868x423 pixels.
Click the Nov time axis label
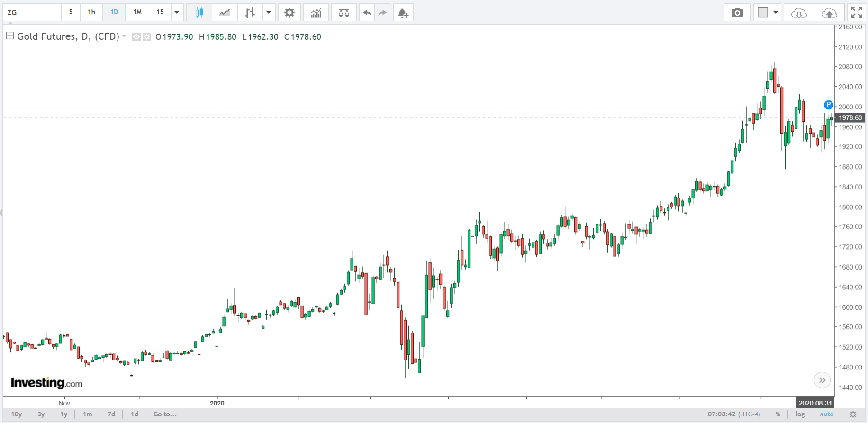click(x=64, y=403)
